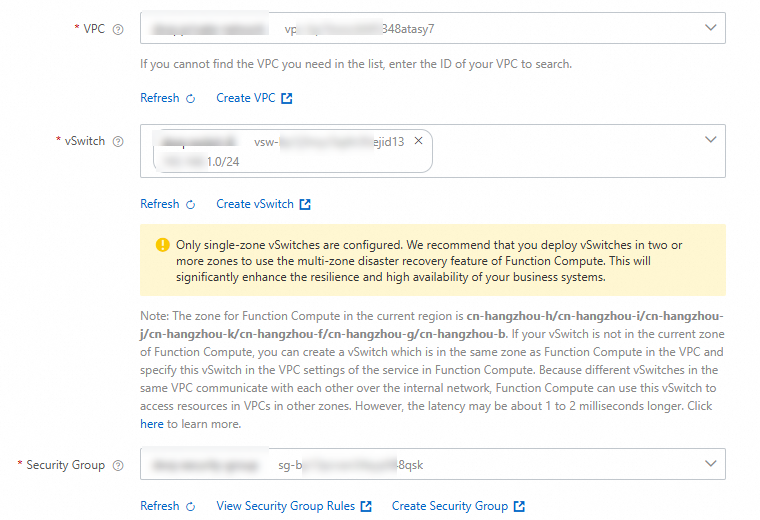Expand the VPC dropdown arrow
Viewport: 760px width, 520px height.
pos(710,28)
